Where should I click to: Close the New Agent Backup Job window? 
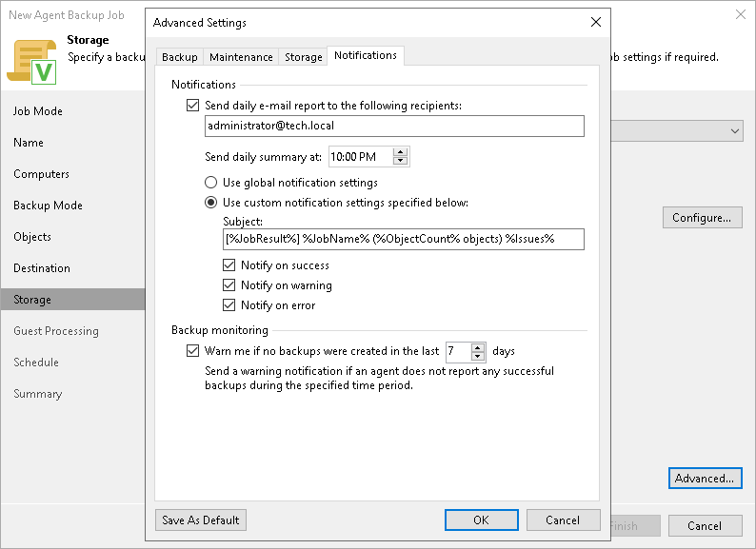pyautogui.click(x=741, y=14)
